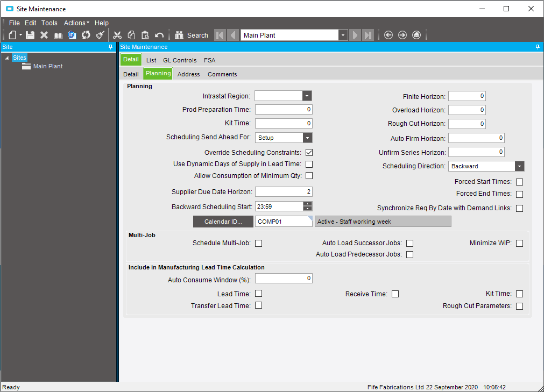
Task: Pin the Site Maintenance panel
Action: click(538, 47)
